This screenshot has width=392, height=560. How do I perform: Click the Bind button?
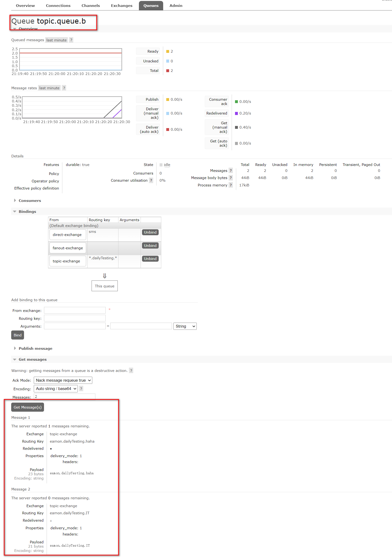(18, 335)
